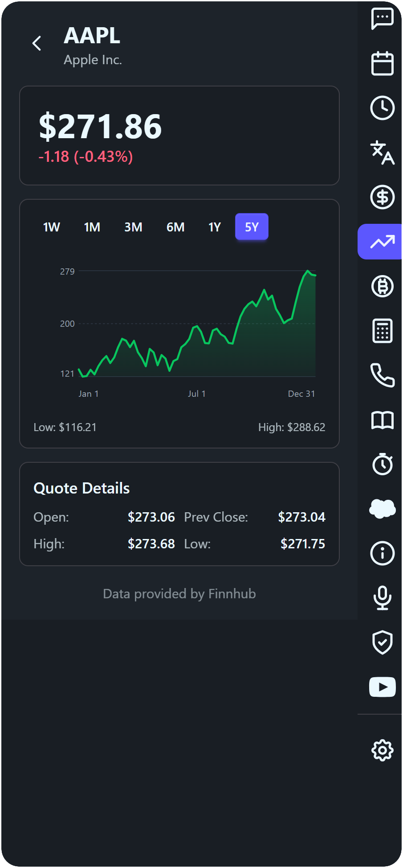The image size is (403, 868).
Task: Switch chart range to 3M
Action: pos(133,227)
